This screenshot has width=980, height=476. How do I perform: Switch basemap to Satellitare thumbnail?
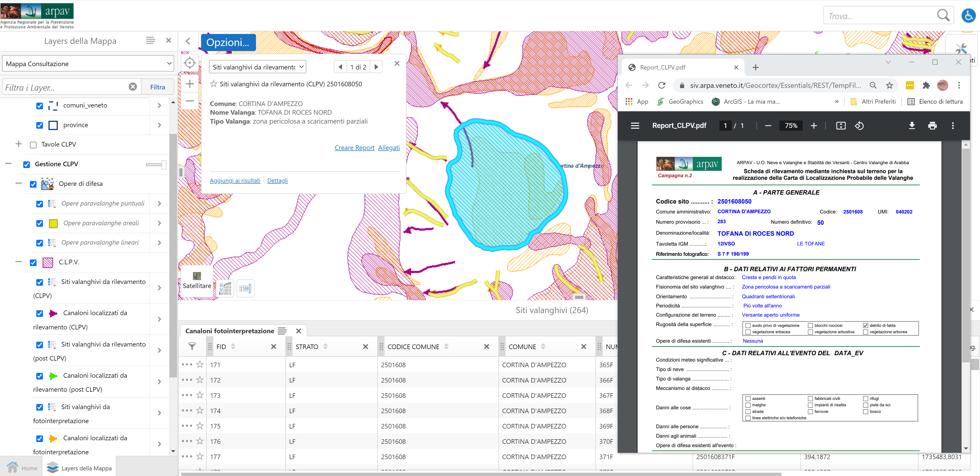click(x=197, y=281)
